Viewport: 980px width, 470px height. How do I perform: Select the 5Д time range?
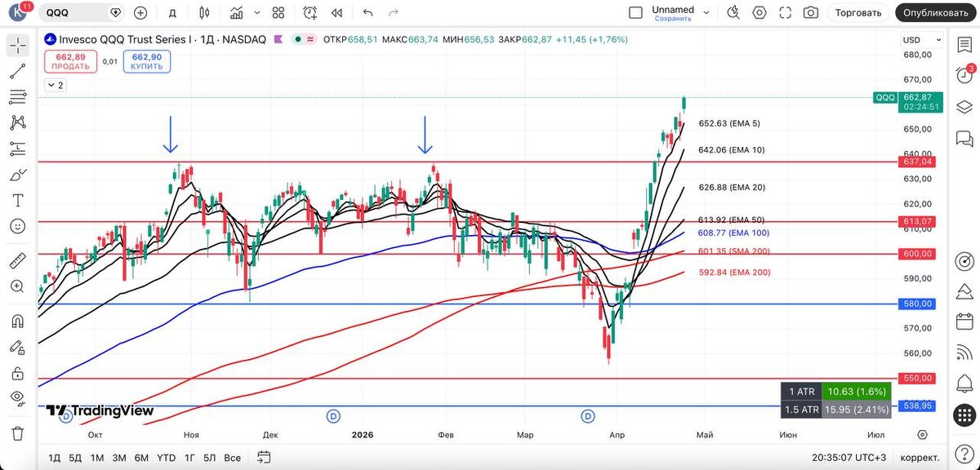coord(75,458)
